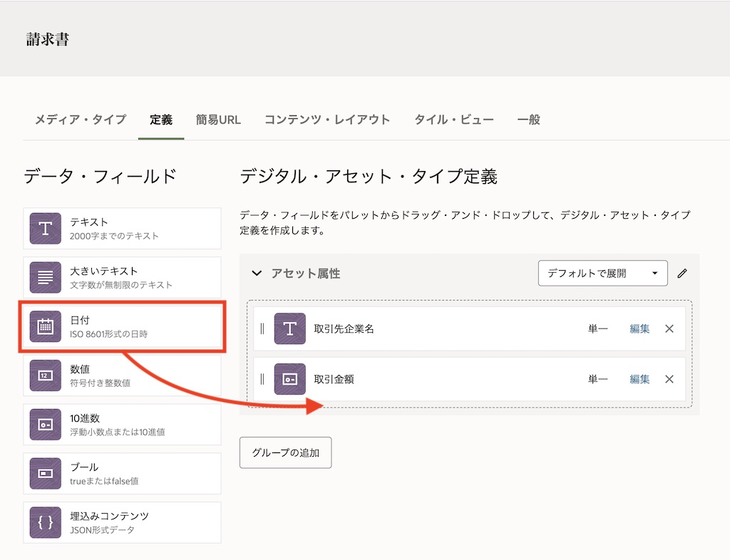Delete the 取引金額 field with X
This screenshot has width=730, height=560.
click(669, 379)
